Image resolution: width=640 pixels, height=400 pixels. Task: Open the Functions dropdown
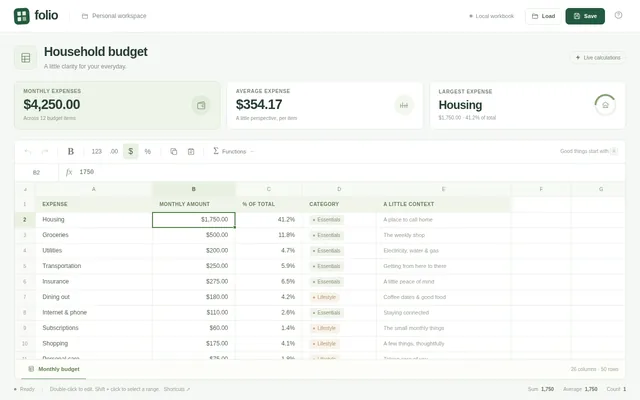coord(233,151)
